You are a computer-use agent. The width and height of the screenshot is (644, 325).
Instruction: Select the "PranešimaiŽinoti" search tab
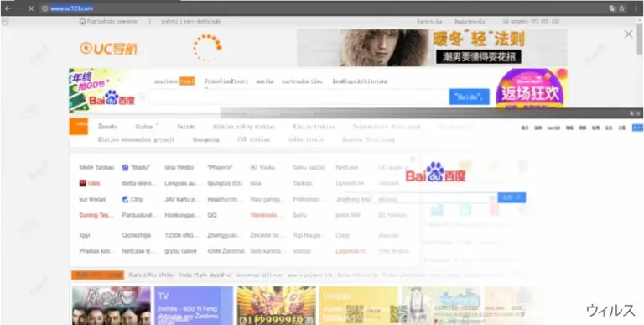point(226,81)
